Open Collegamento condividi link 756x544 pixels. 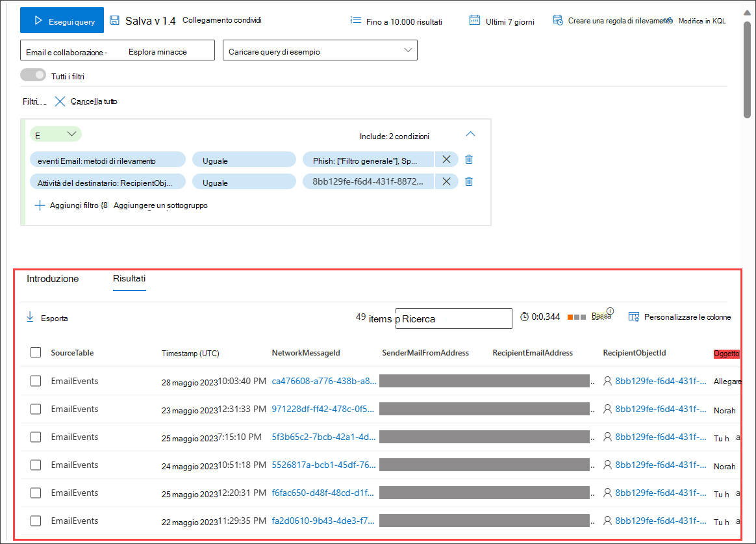click(221, 20)
